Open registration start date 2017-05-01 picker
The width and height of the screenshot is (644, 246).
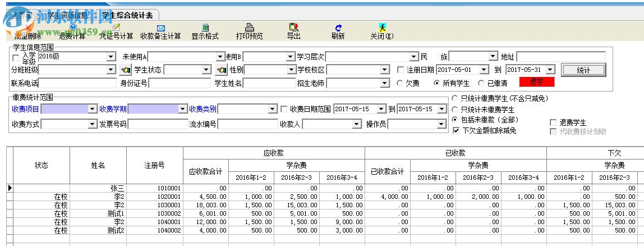click(x=484, y=70)
